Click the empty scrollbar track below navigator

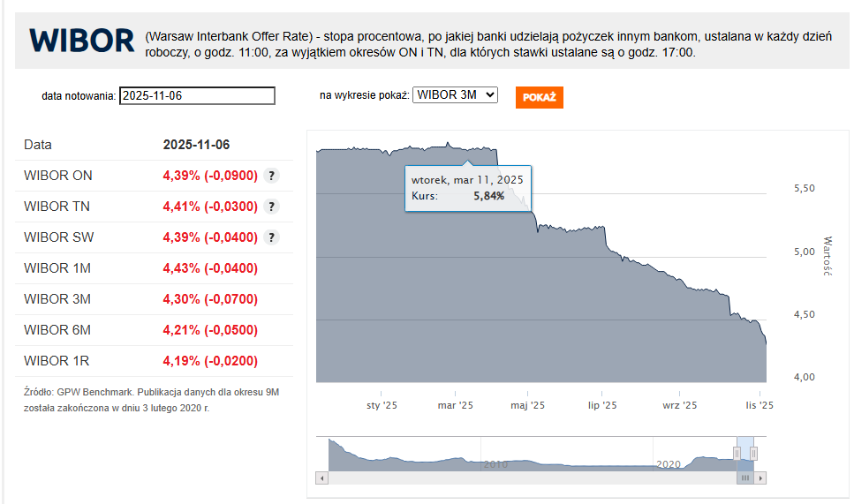(530, 478)
